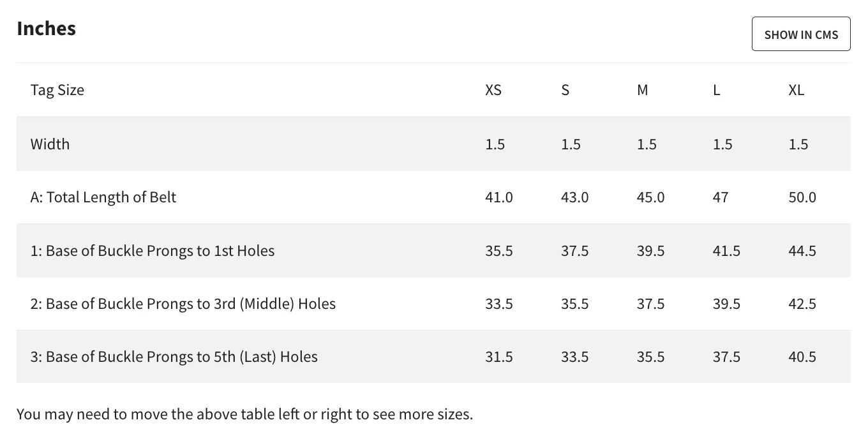Click the A: Total Length of Belt label

coord(103,197)
